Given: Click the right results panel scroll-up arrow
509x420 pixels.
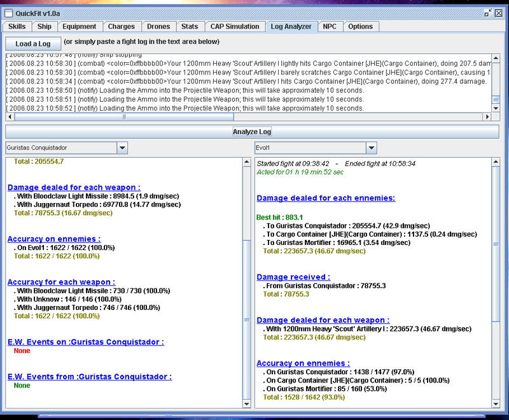Looking at the screenshot, I should [496, 163].
